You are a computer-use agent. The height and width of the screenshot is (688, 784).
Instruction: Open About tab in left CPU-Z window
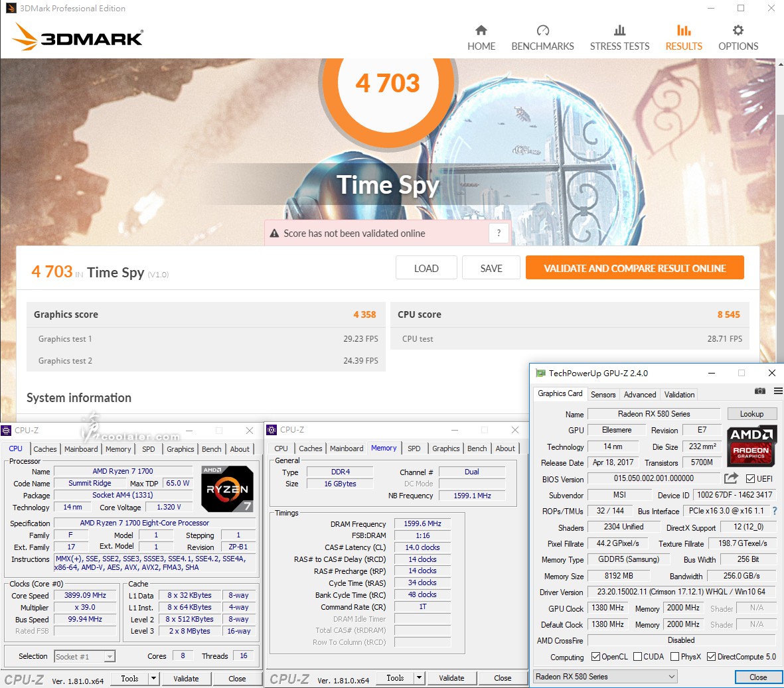(x=240, y=449)
